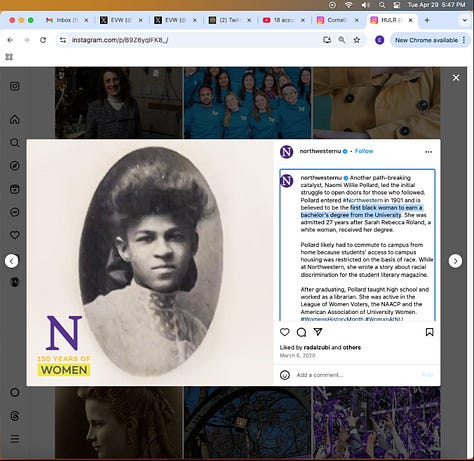Image resolution: width=474 pixels, height=461 pixels.
Task: Reload the Instagram page
Action: tap(43, 40)
